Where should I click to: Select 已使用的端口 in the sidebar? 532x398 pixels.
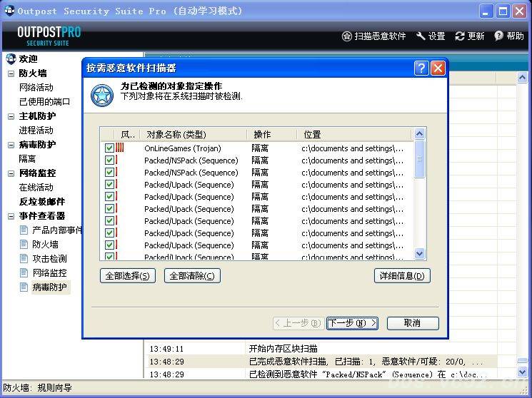pos(44,102)
